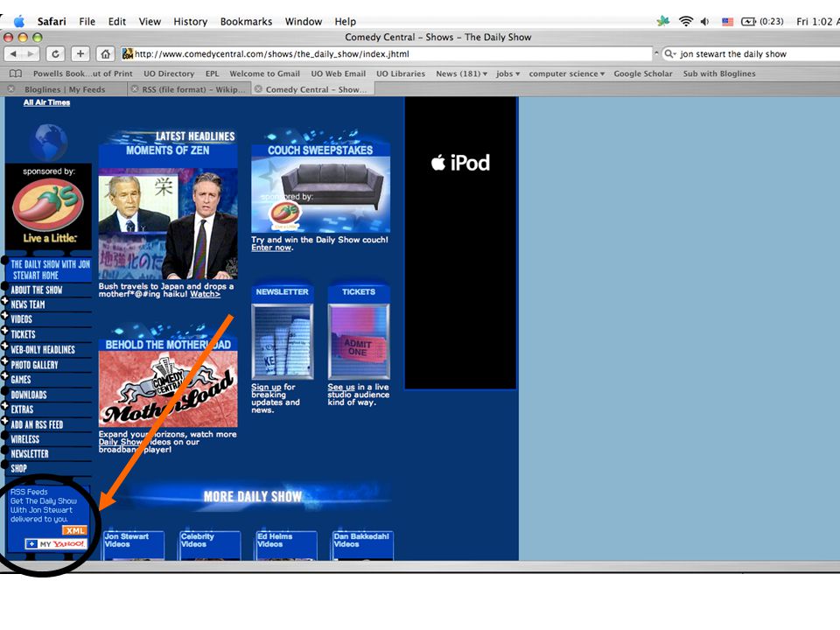Image resolution: width=840 pixels, height=630 pixels.
Task: Reload the page with the refresh button
Action: coord(55,53)
